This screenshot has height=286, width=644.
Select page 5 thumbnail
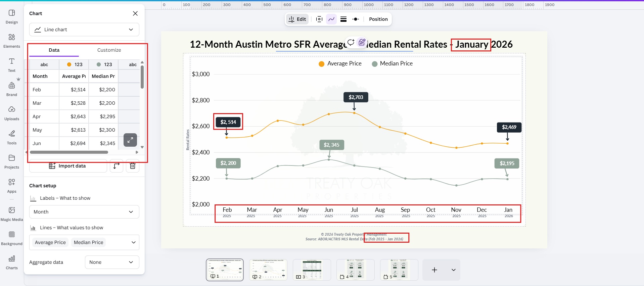coord(399,270)
